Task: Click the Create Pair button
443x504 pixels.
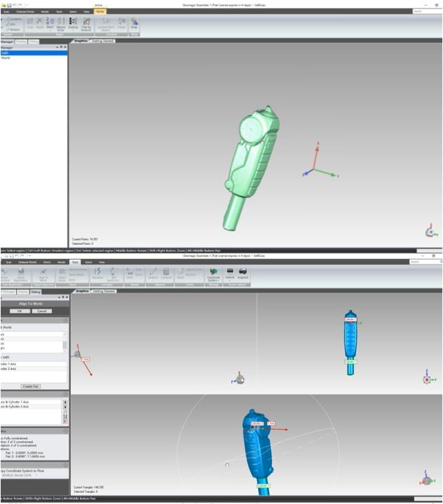Action: tap(30, 386)
